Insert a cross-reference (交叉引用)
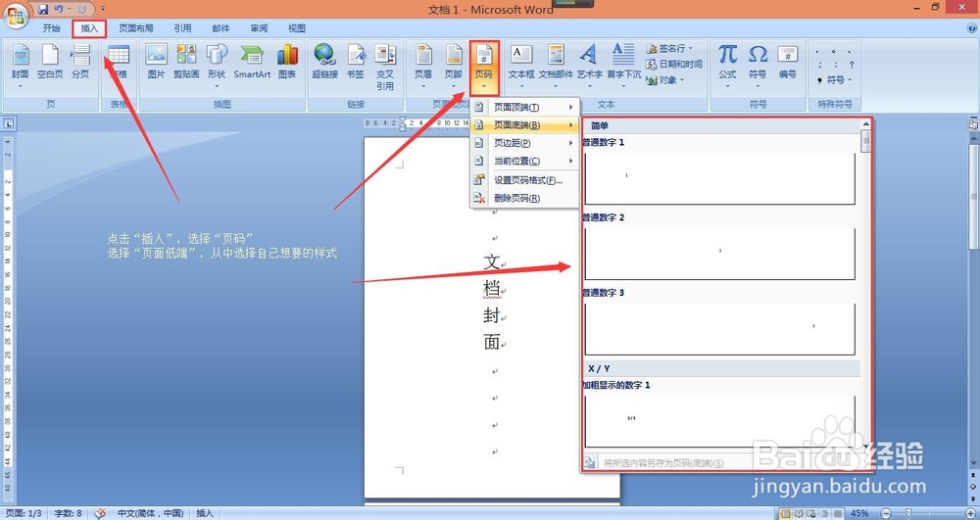Image resolution: width=980 pixels, height=520 pixels. 385,67
